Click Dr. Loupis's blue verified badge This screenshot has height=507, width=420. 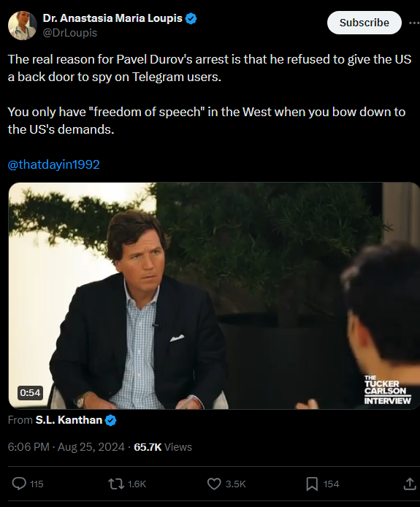(x=191, y=18)
